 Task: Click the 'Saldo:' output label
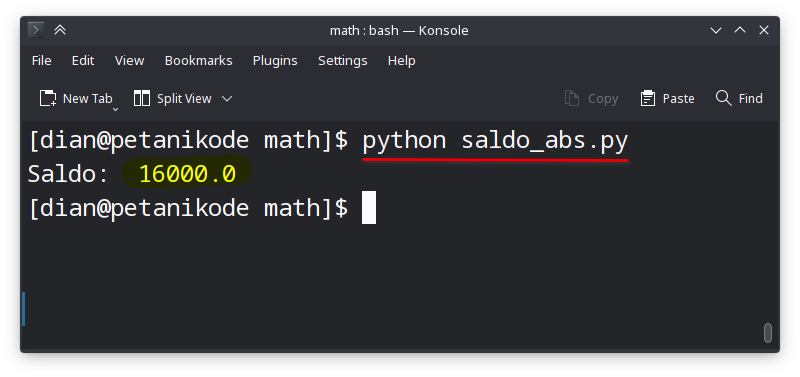coord(68,174)
